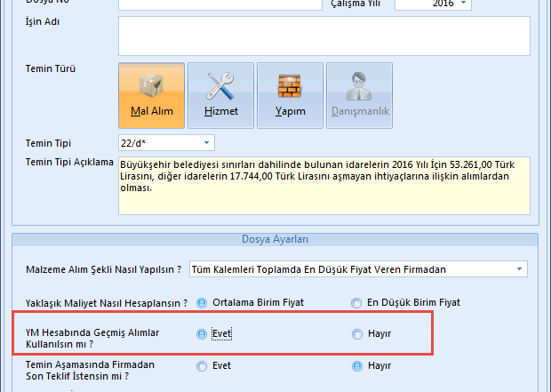This screenshot has width=551, height=392.
Task: Enable Evet for Son Teklif İstensin
Action: tap(202, 365)
